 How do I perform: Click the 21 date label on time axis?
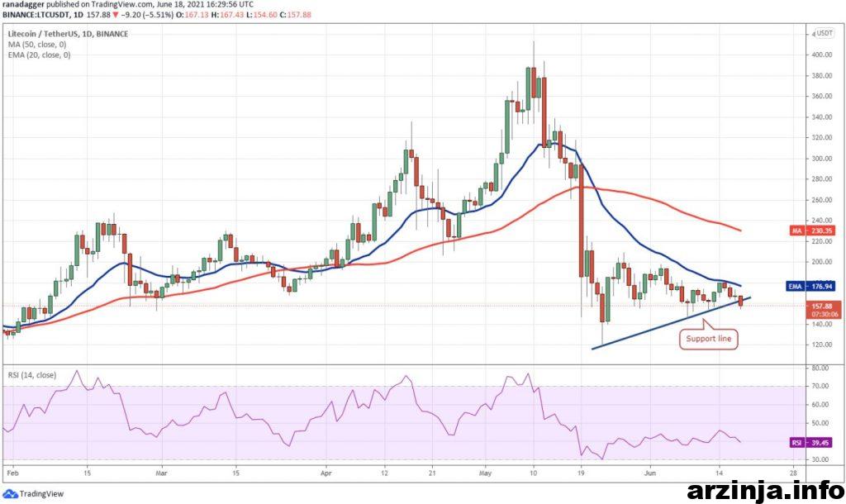(x=432, y=473)
